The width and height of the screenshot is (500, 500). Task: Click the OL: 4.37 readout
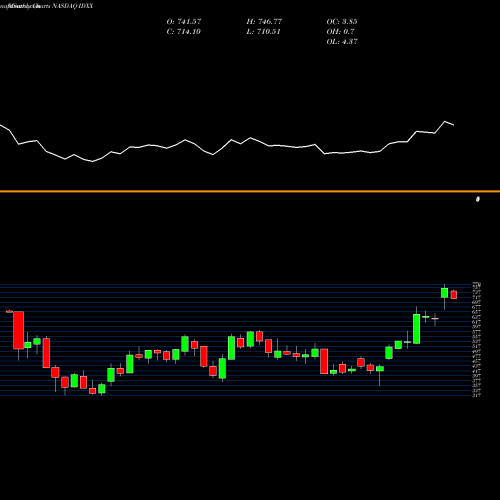(x=342, y=42)
